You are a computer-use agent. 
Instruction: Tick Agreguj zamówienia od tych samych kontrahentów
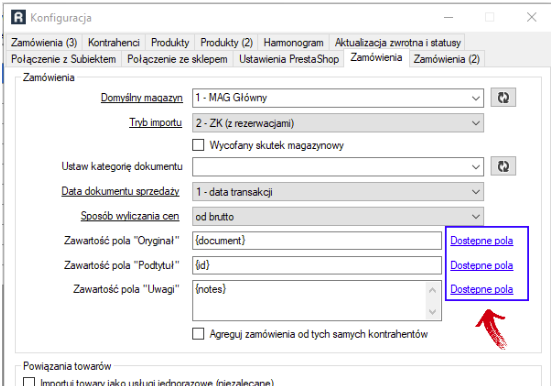pyautogui.click(x=198, y=334)
